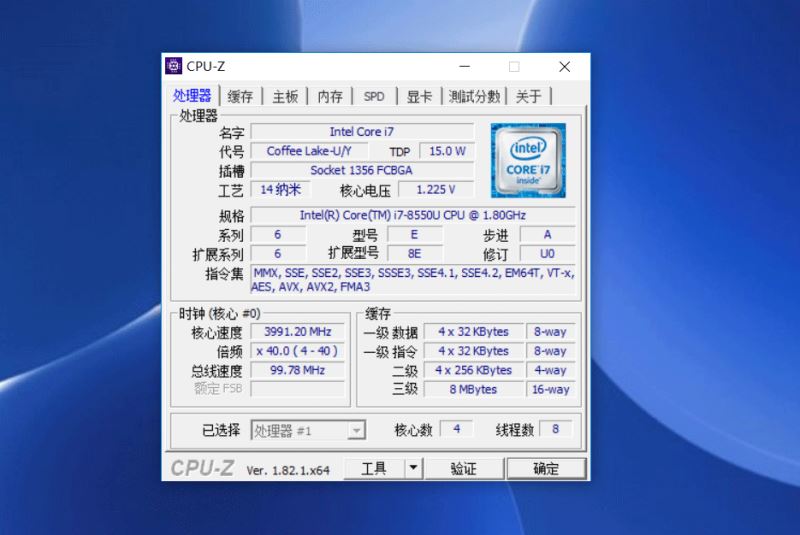Click the name field 'Intel Core i7'
This screenshot has width=800, height=535.
(362, 132)
